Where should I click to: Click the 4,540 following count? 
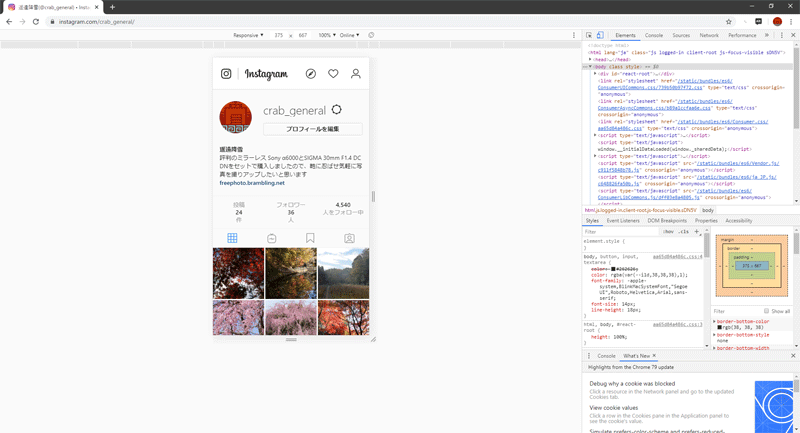[x=343, y=205]
